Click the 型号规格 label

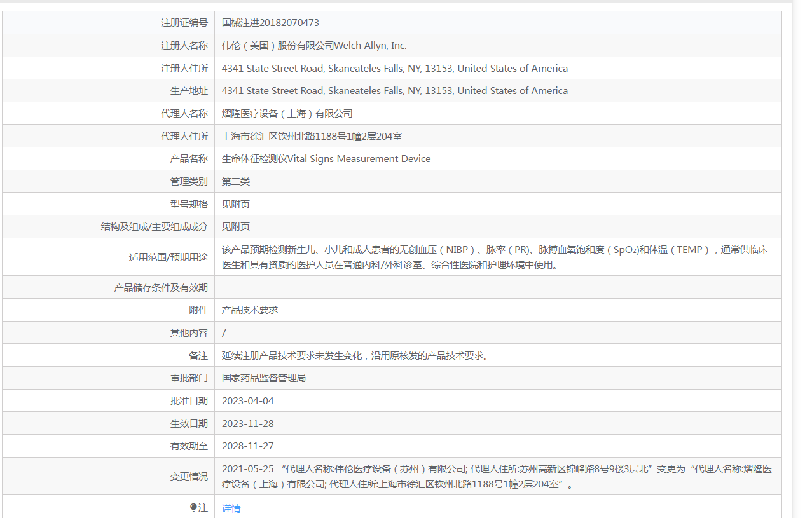click(189, 205)
